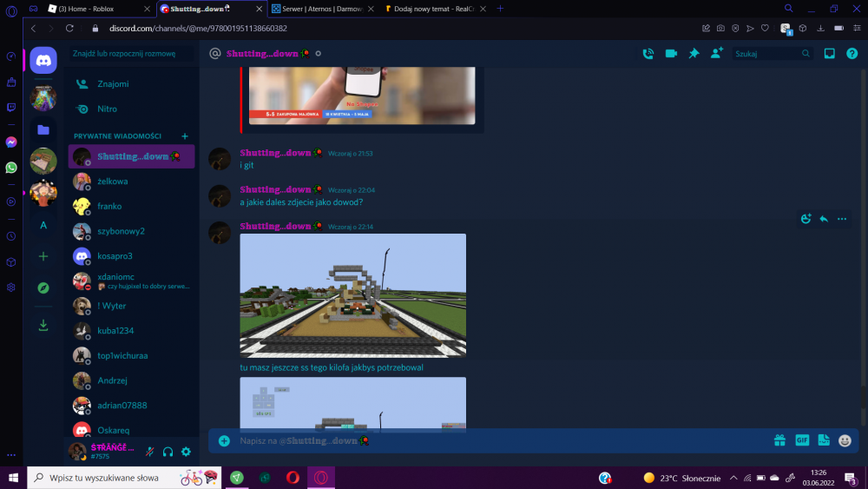The image size is (868, 489).
Task: Open pinned messages
Action: click(694, 54)
